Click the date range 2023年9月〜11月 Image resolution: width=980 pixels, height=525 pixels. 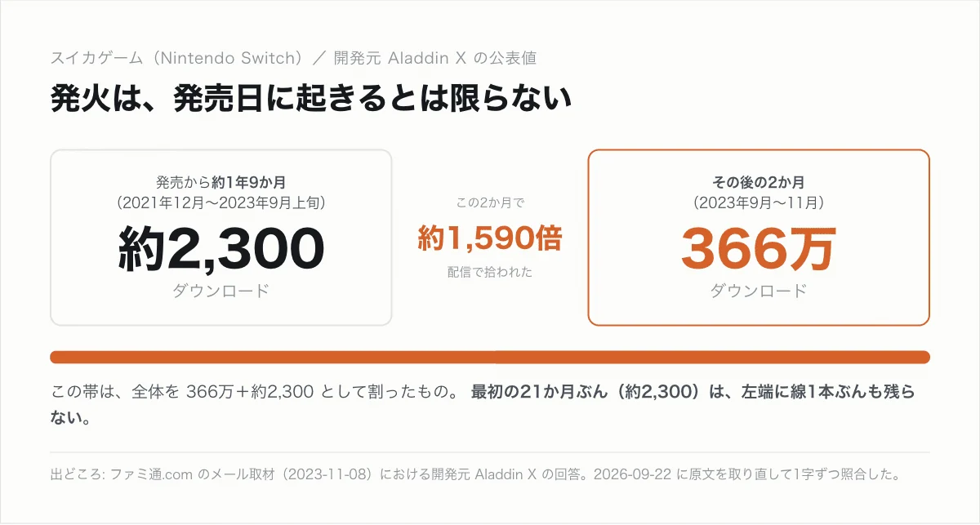[758, 201]
